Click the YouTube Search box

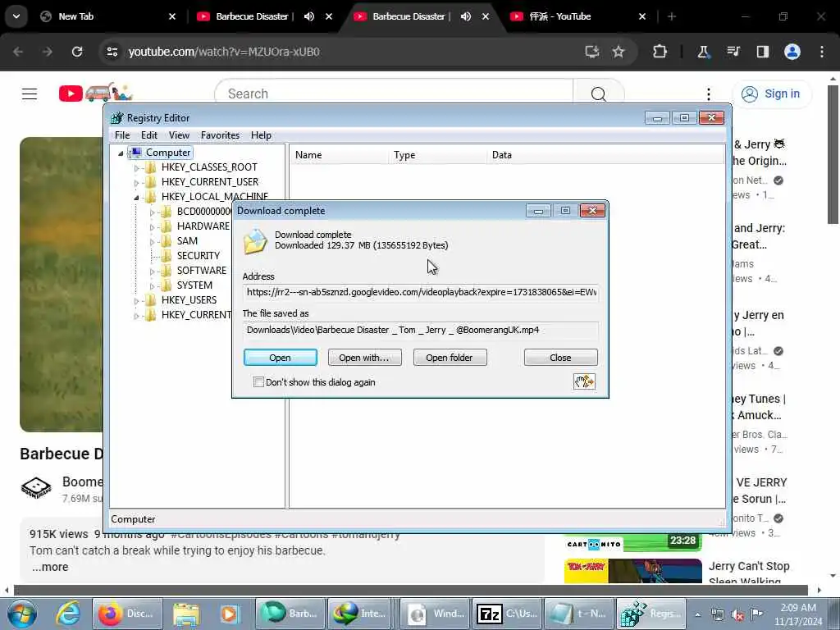[x=394, y=94]
